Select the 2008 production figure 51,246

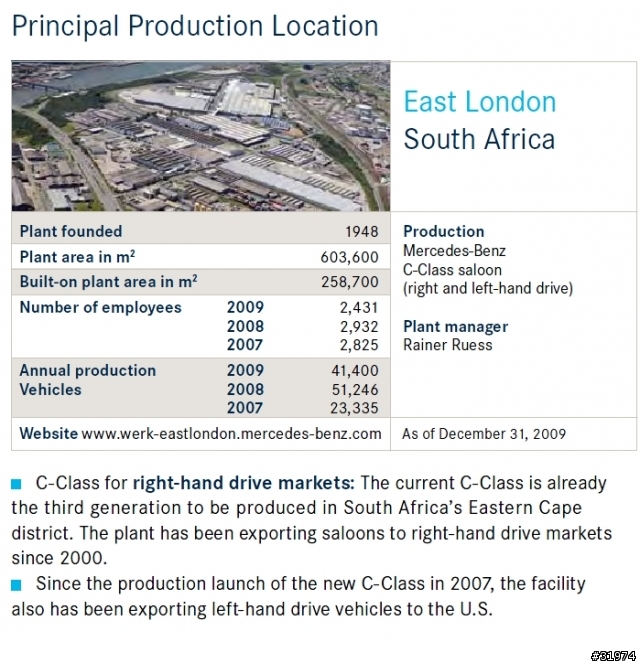point(355,390)
